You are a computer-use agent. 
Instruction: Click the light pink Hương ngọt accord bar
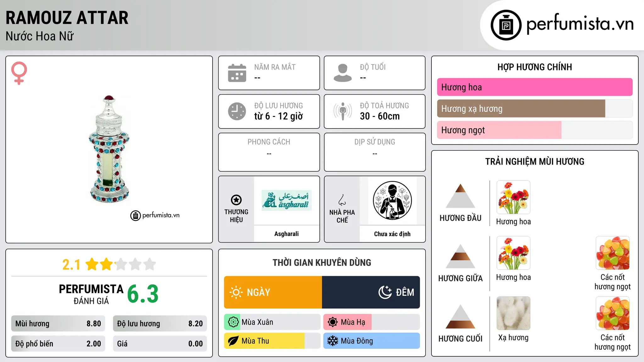tap(499, 130)
